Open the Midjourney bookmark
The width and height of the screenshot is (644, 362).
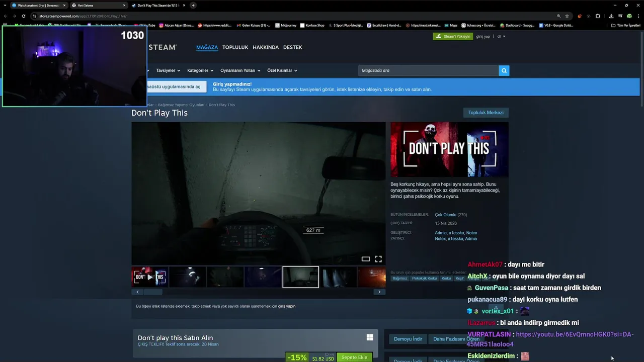286,25
